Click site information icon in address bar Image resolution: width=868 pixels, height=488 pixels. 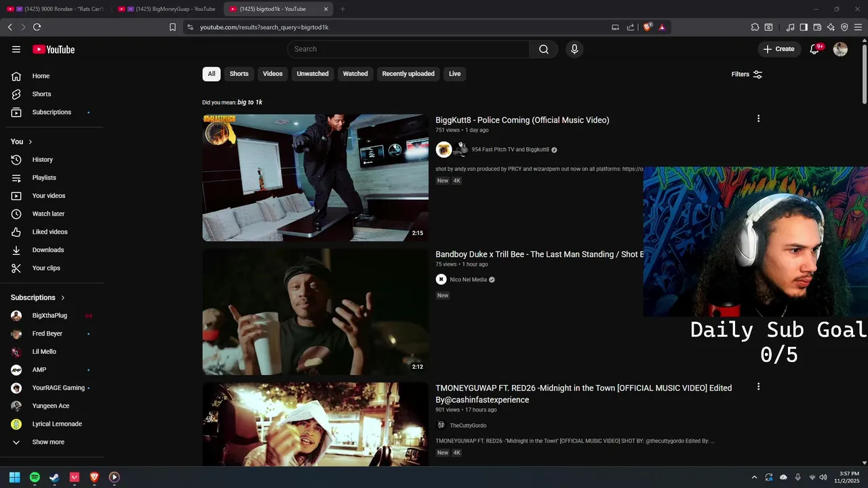(x=190, y=27)
